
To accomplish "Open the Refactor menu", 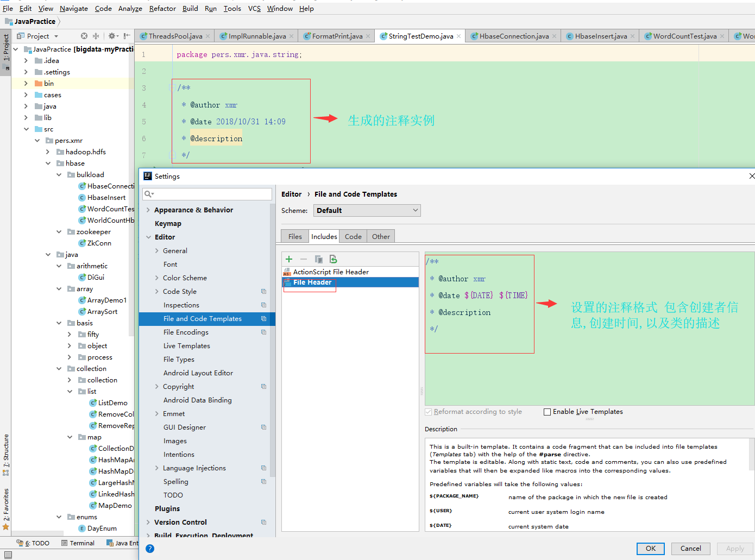I will [x=162, y=9].
